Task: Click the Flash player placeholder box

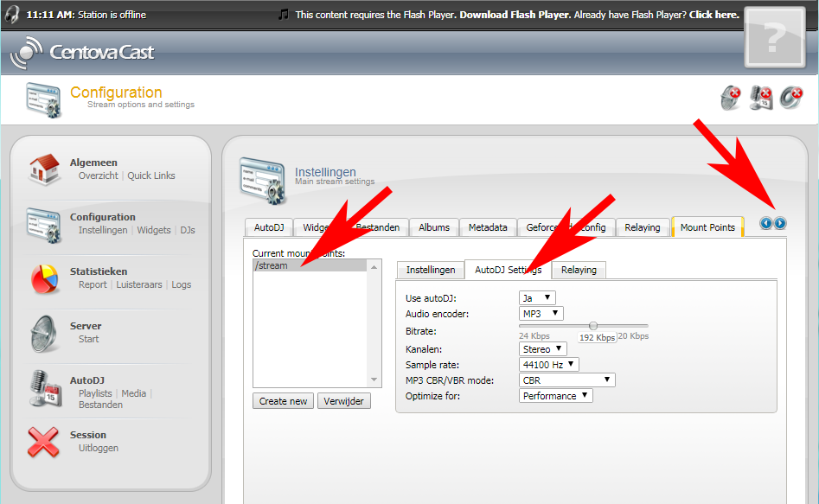Action: click(775, 37)
